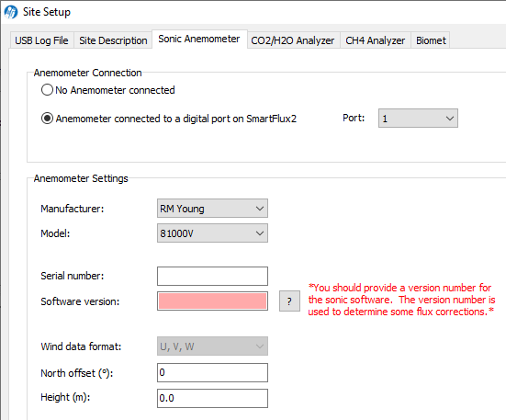Open the Model dropdown
This screenshot has width=506, height=420.
[x=212, y=233]
